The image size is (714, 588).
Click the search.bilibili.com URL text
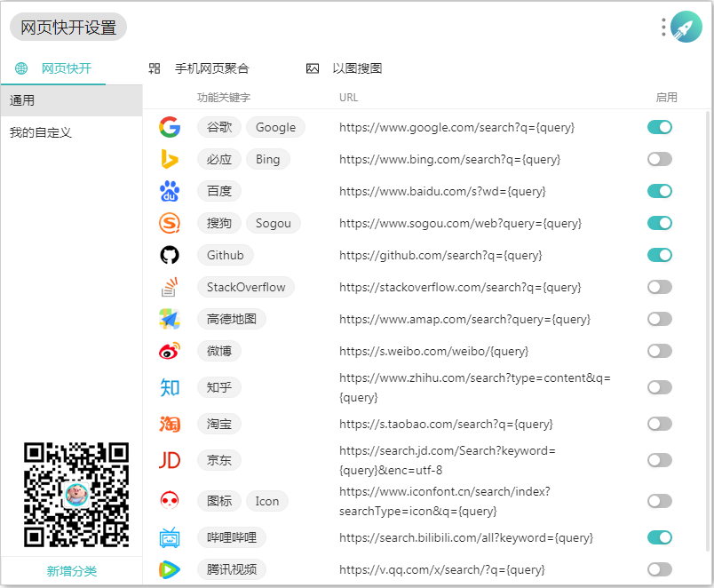[x=466, y=538]
